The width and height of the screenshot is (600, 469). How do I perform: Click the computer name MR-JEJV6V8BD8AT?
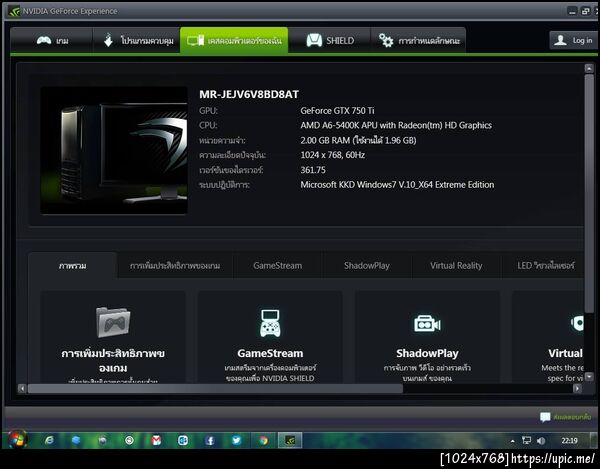(249, 94)
